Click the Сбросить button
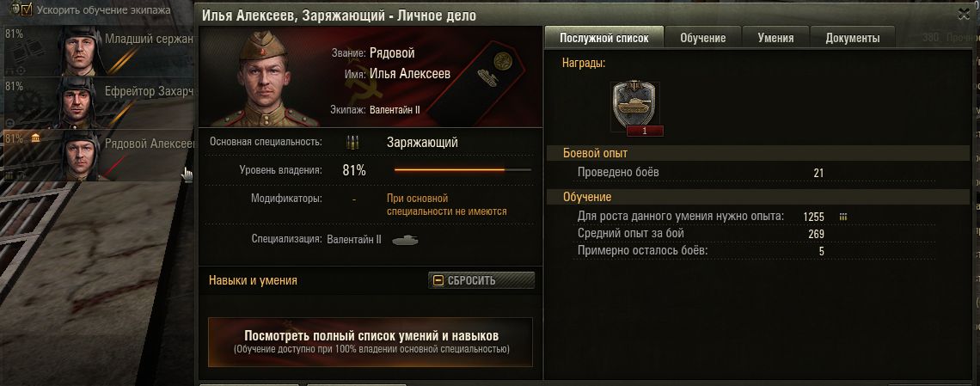The height and width of the screenshot is (386, 980). [x=481, y=280]
